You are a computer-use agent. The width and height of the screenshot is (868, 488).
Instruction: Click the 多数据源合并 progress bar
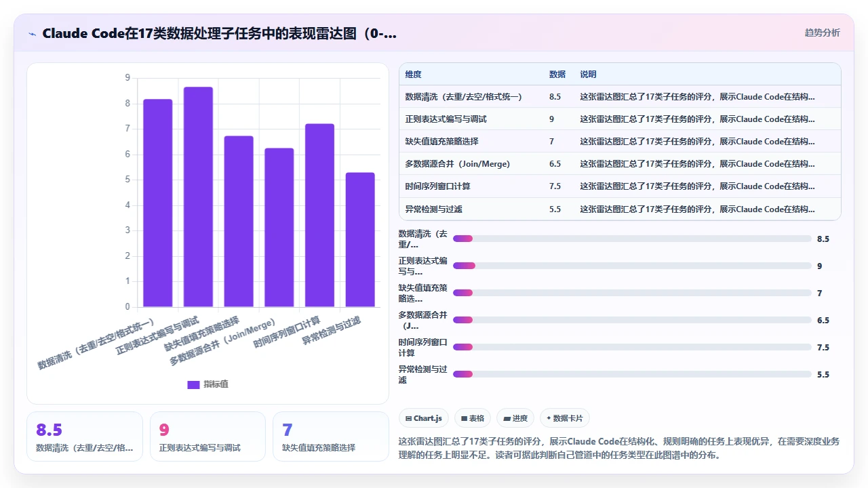pyautogui.click(x=632, y=320)
